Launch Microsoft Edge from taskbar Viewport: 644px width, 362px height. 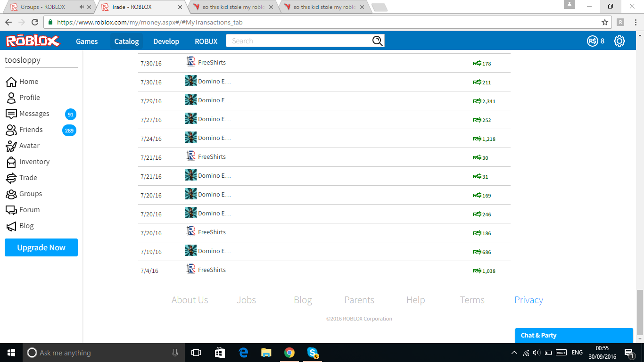[x=243, y=353]
